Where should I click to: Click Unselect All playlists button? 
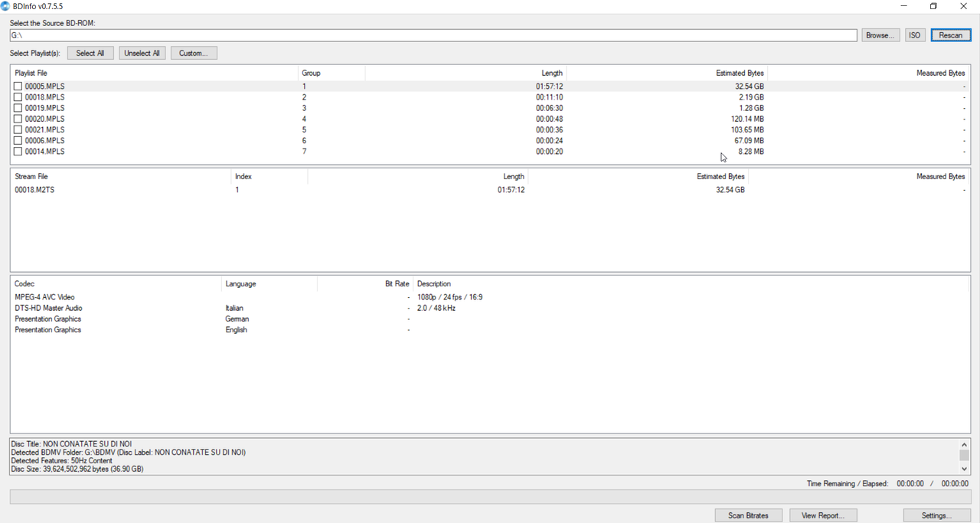coord(142,53)
